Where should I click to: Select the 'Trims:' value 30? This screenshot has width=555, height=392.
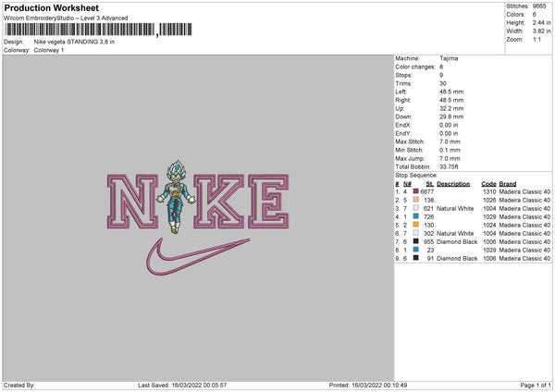(443, 83)
